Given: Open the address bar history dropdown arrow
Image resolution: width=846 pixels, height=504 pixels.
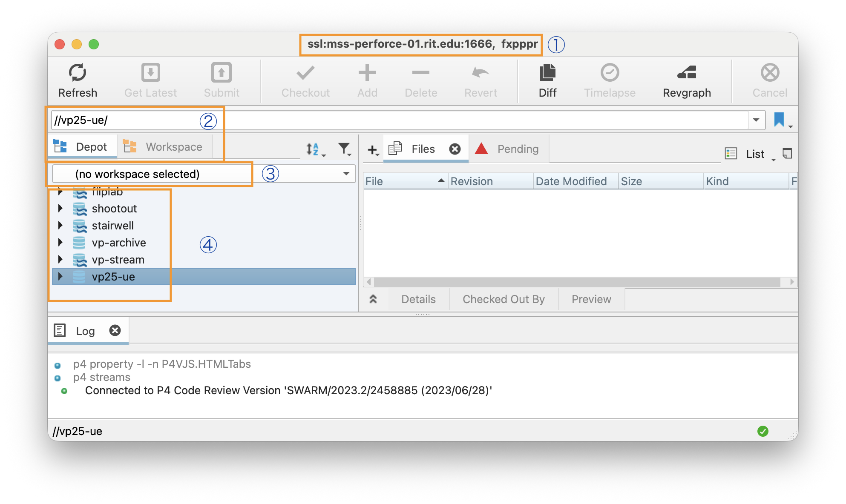Looking at the screenshot, I should click(x=756, y=120).
